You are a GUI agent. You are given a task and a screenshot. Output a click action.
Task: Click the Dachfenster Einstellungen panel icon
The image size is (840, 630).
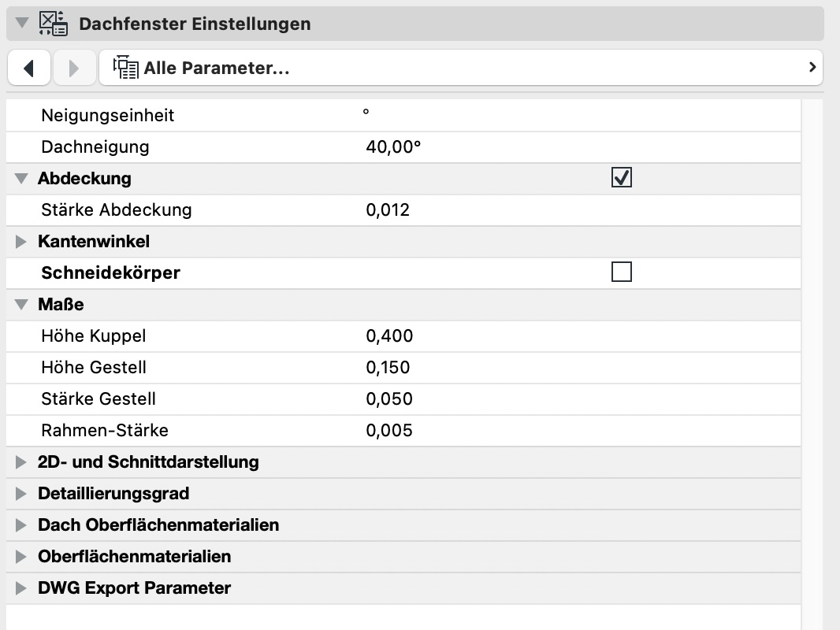pos(52,23)
